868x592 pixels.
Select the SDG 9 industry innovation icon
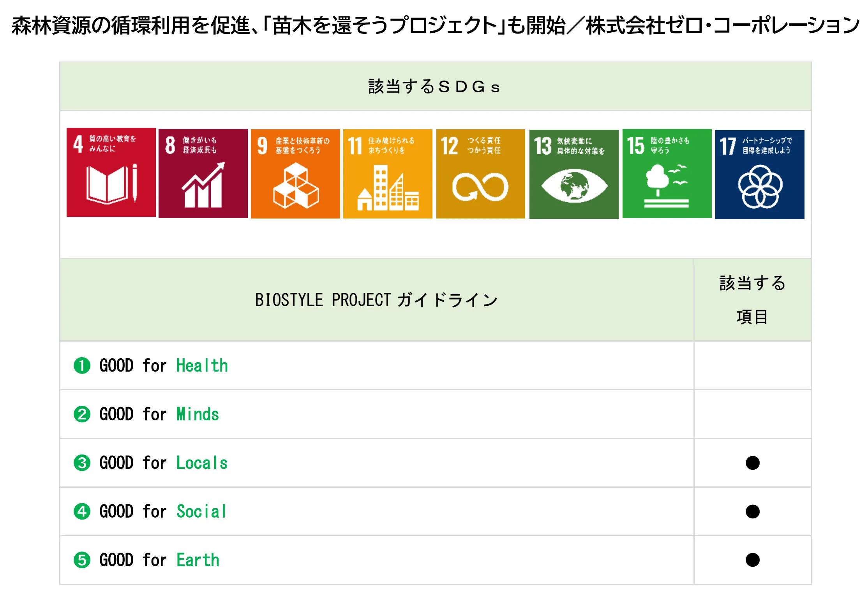click(295, 174)
